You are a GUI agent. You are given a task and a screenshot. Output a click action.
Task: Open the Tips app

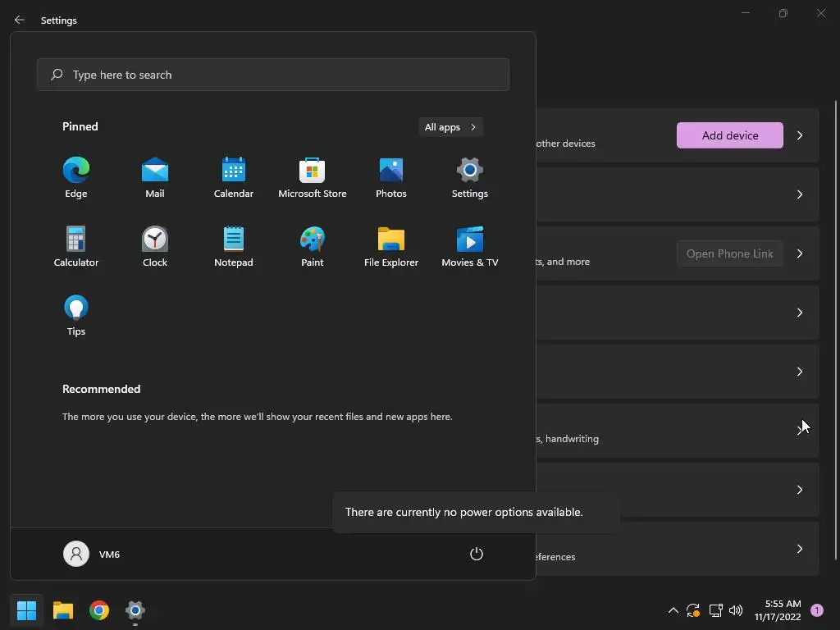(76, 316)
